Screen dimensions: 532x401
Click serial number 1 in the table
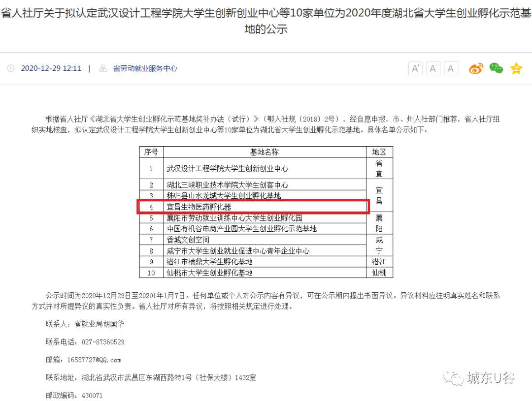pyautogui.click(x=151, y=168)
